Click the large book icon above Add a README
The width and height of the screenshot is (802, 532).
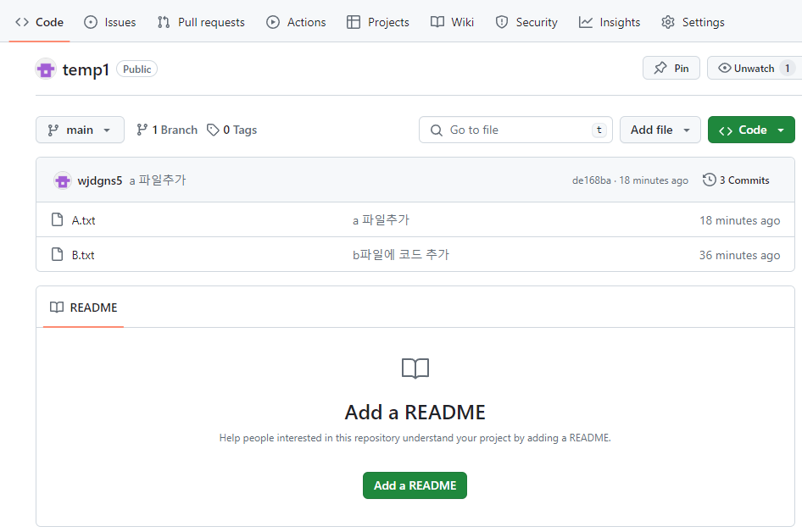click(415, 369)
